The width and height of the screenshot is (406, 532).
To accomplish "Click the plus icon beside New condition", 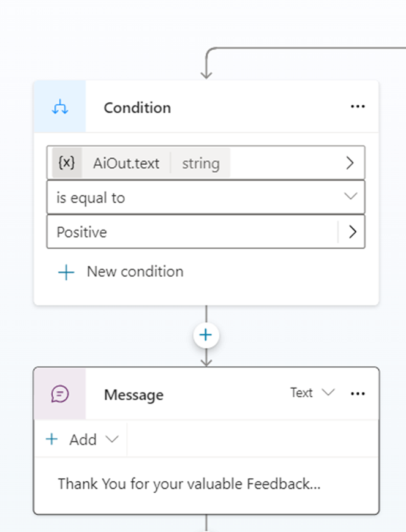I will (x=66, y=272).
